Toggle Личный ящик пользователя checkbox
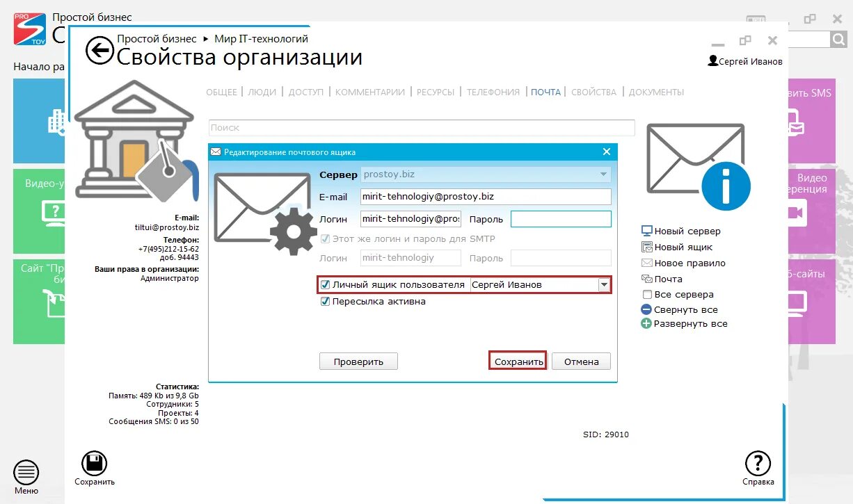Viewport: 853px width, 504px height. [325, 284]
